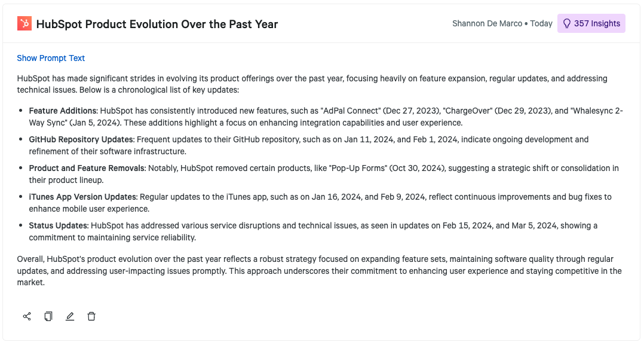Edit the report using the pencil icon
Screen dimensions: 644x345
70,316
